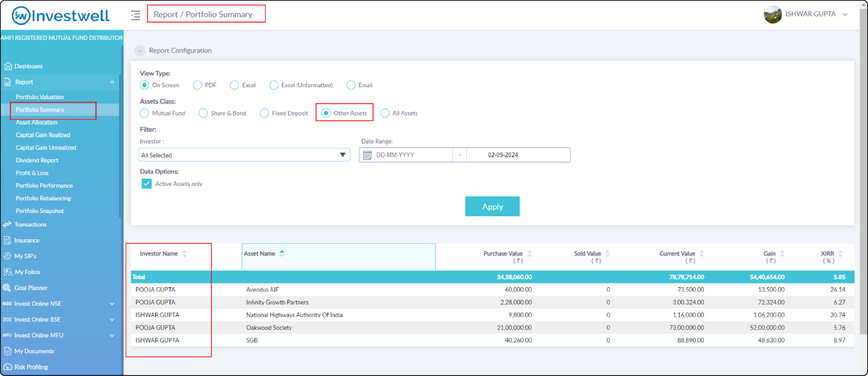The image size is (868, 376).
Task: Expand Invest Online BSE chevron
Action: (112, 320)
